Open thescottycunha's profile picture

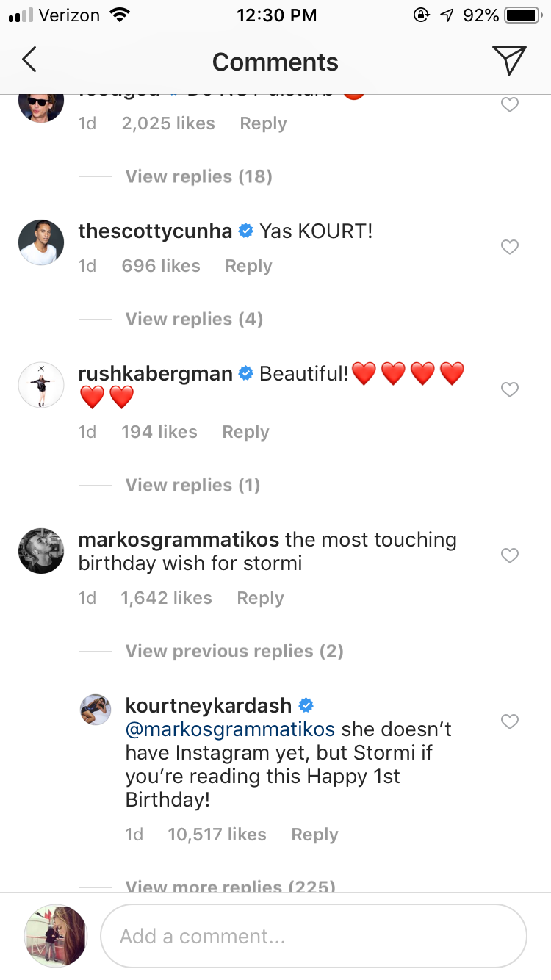click(x=41, y=243)
